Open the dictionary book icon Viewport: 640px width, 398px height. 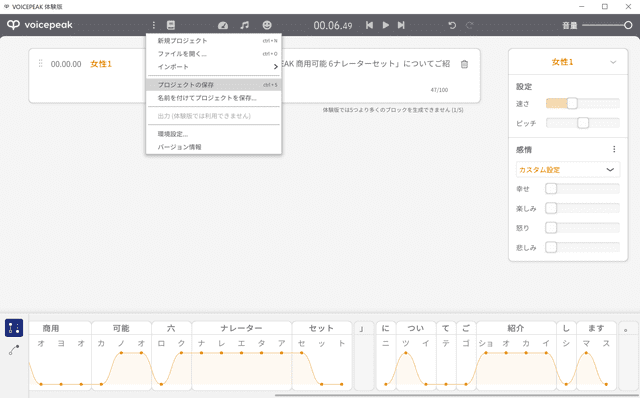(x=171, y=25)
